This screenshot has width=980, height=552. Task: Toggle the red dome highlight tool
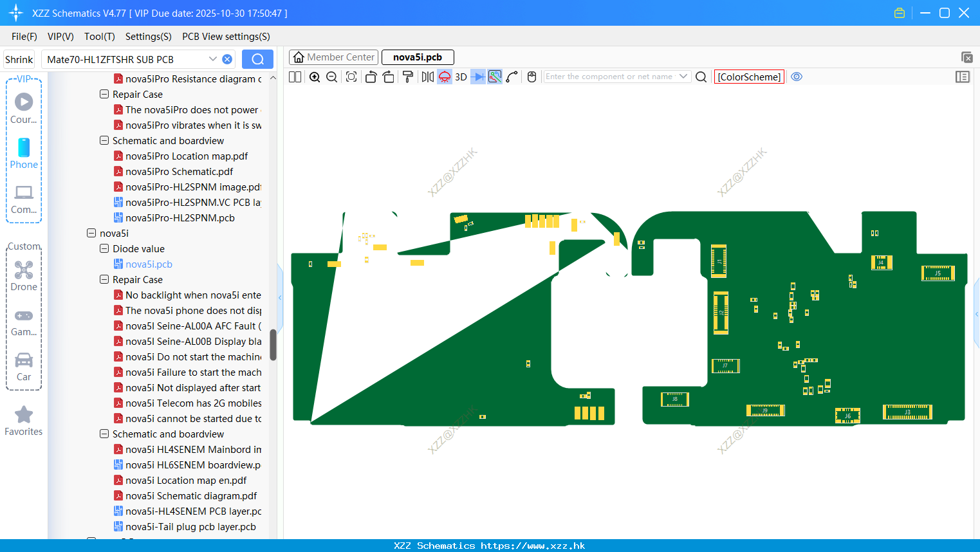445,77
